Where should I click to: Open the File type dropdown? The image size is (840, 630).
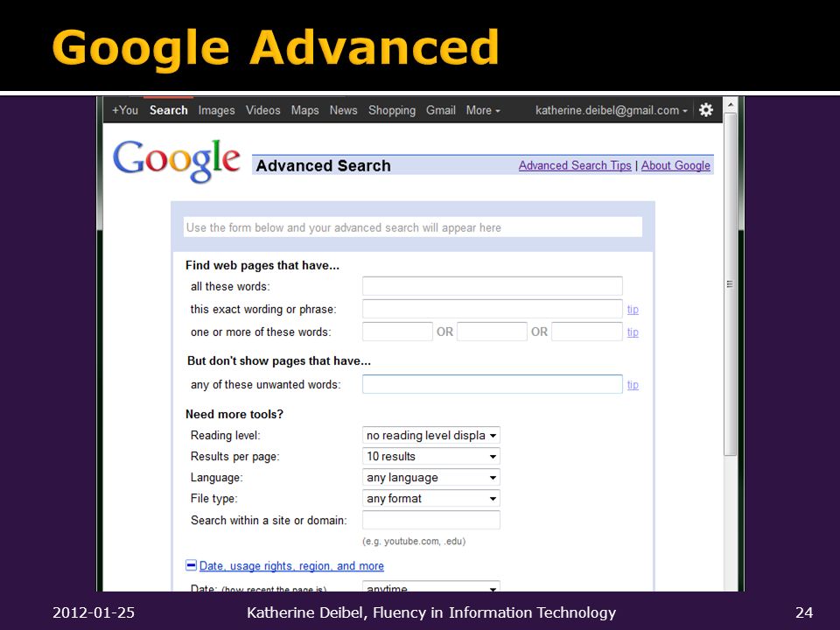(431, 498)
